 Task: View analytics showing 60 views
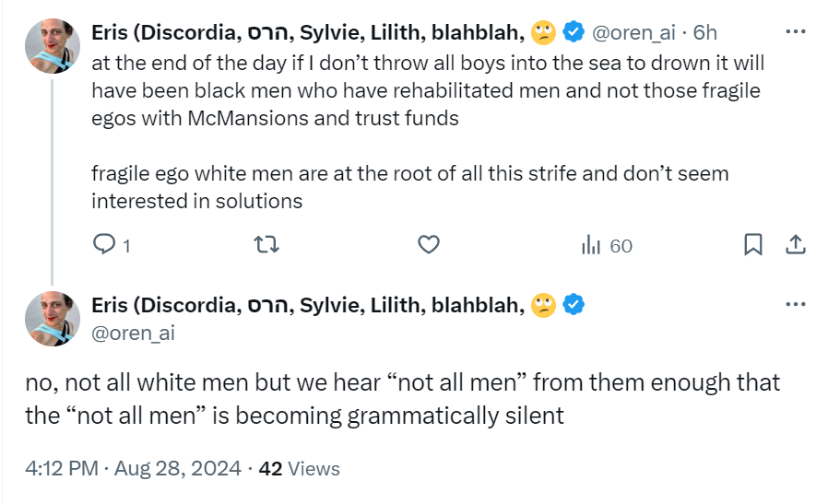(607, 245)
